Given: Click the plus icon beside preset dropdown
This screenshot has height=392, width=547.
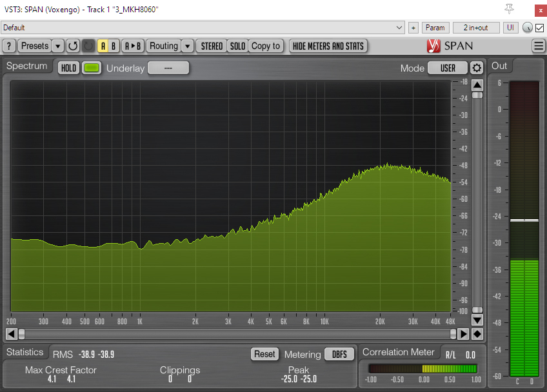Looking at the screenshot, I should coord(413,28).
